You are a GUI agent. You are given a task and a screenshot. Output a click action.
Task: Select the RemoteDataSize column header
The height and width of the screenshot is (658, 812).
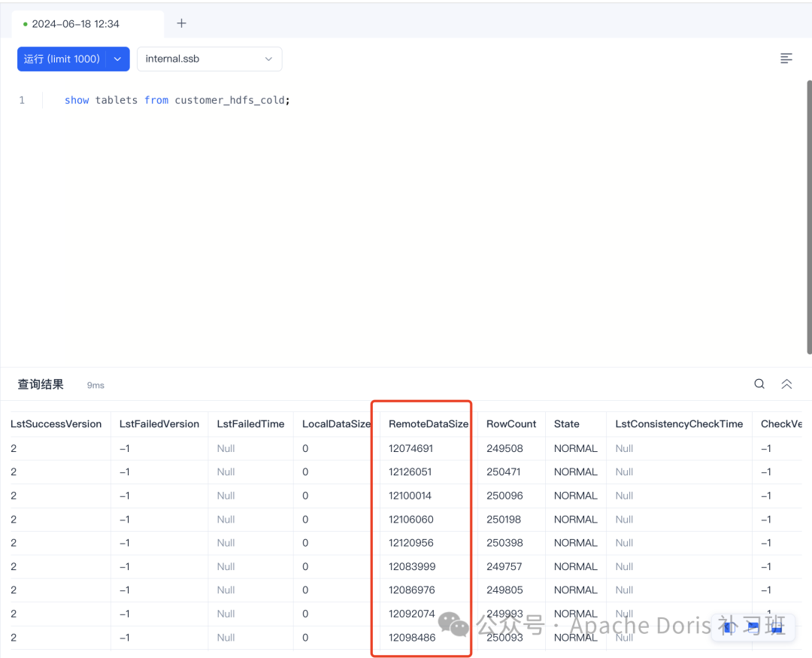[429, 424]
